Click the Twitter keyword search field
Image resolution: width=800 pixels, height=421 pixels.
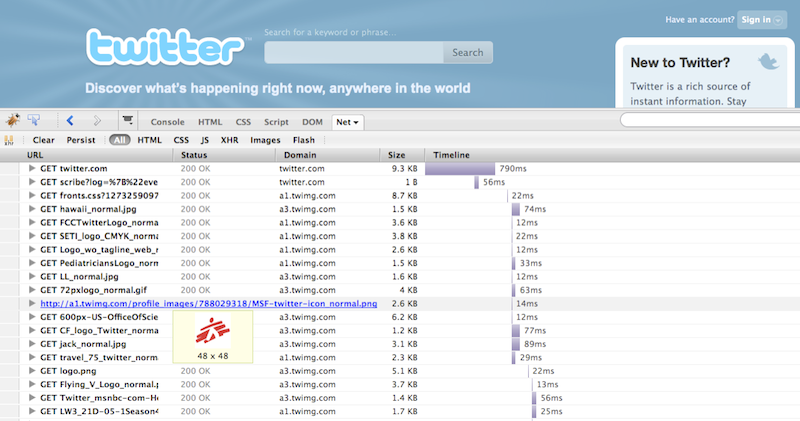click(x=354, y=53)
